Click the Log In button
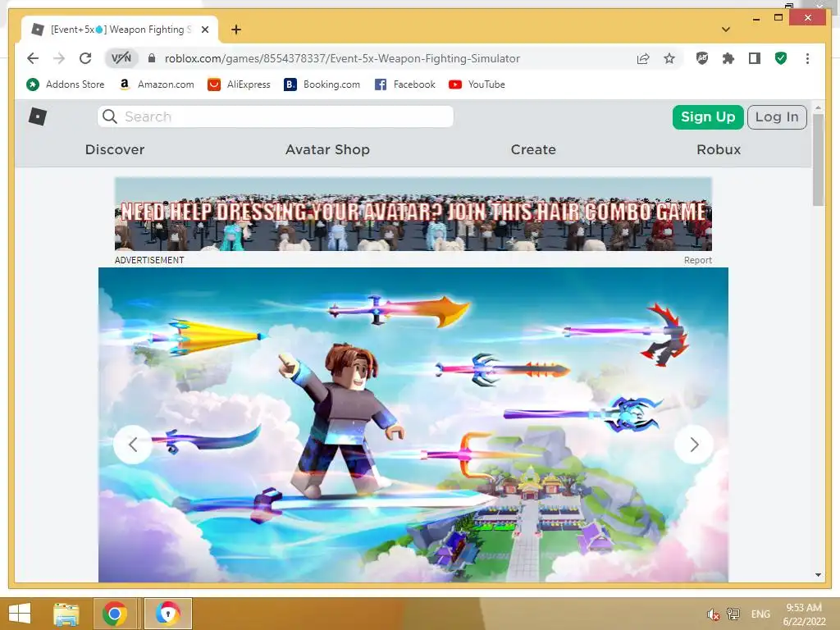Viewport: 840px width, 630px height. 777,116
